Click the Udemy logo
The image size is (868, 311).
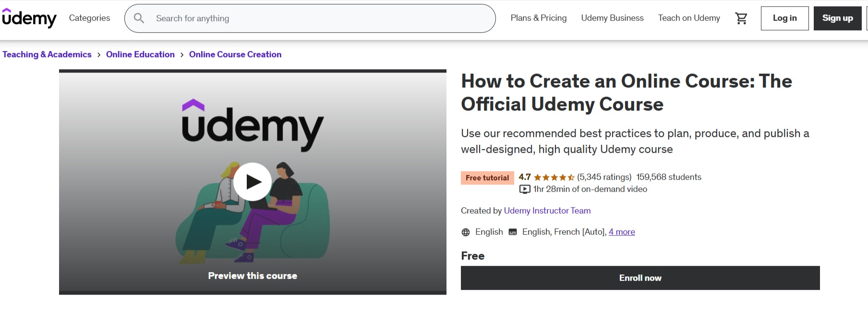(x=30, y=18)
